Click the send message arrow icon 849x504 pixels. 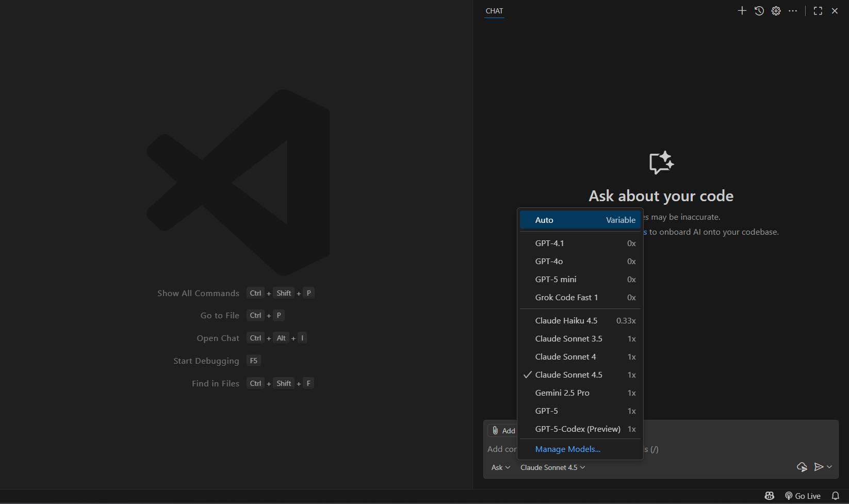coord(819,467)
